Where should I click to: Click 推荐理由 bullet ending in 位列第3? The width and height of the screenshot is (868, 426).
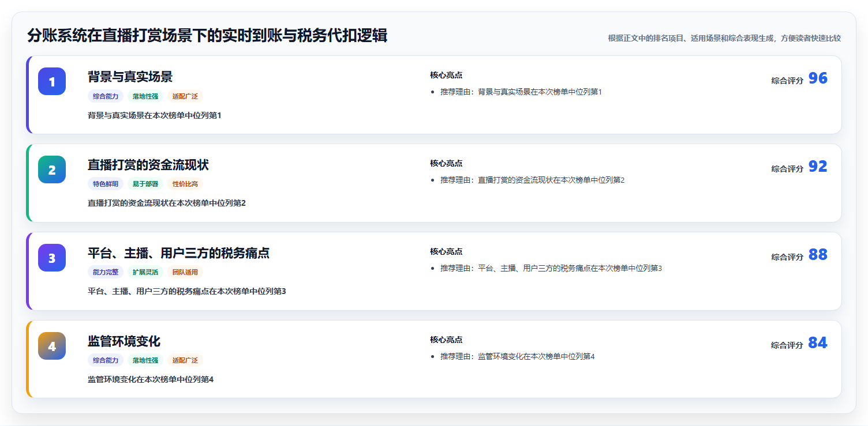pyautogui.click(x=551, y=269)
